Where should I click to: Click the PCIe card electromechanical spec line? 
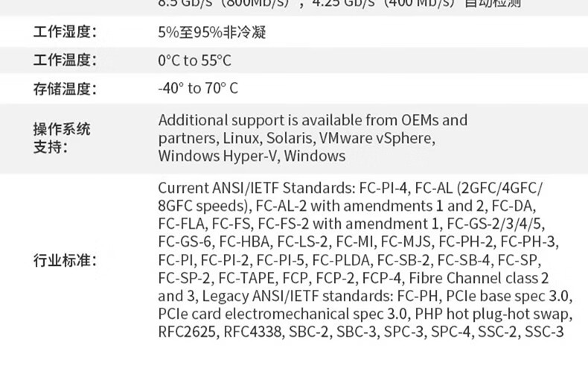pyautogui.click(x=365, y=314)
